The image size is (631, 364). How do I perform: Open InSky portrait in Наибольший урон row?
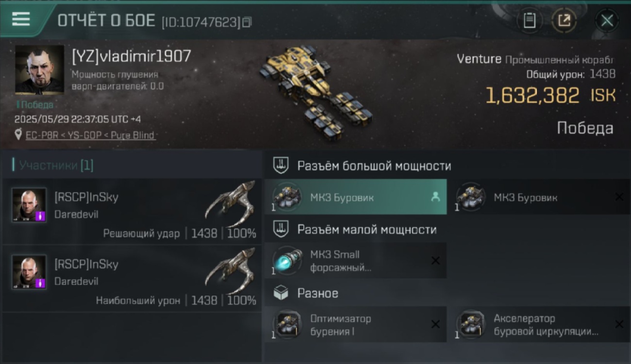[x=29, y=272]
